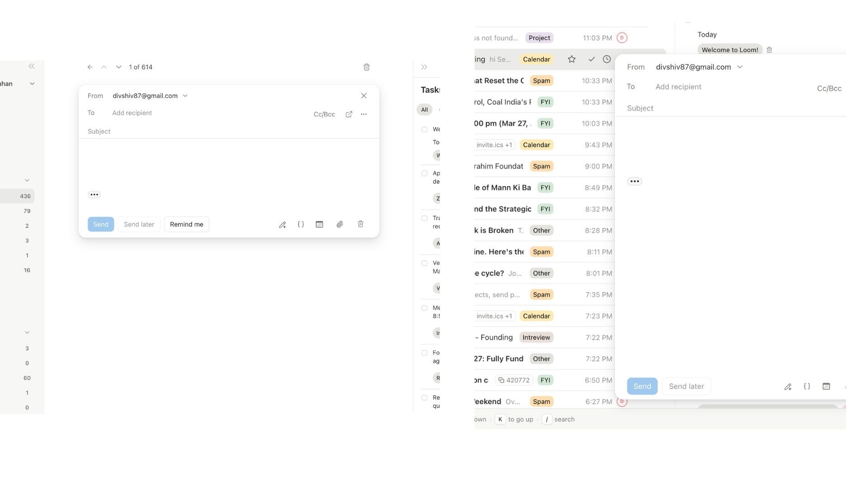Open the invite.ics +1 attachment at 9:43 PM
868x488 pixels.
495,145
